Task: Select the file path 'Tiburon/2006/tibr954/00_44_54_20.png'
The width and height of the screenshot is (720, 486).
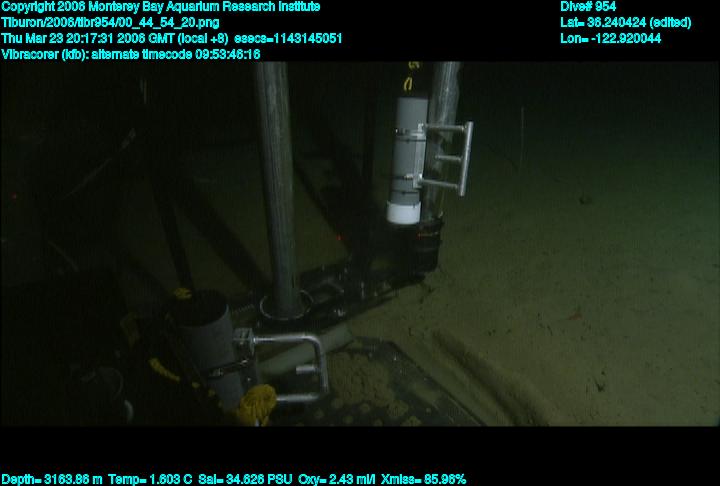Action: (110, 23)
